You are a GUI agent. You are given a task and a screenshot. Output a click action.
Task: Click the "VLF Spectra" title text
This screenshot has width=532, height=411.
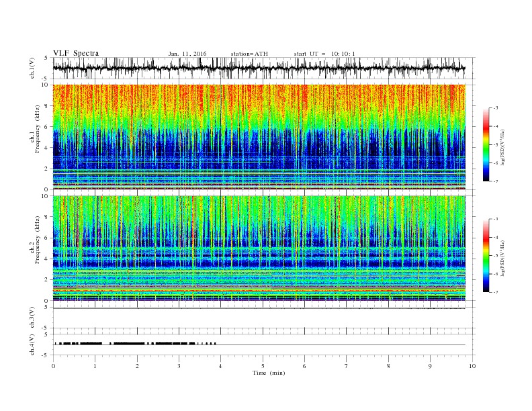point(76,53)
